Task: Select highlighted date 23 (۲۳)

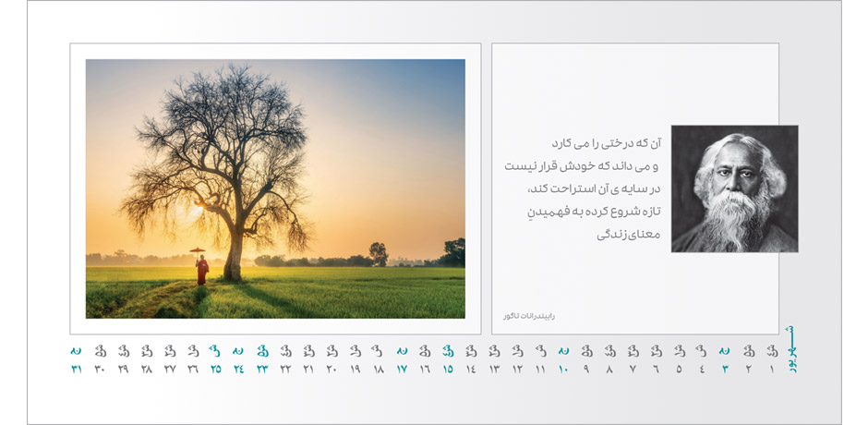Action: coord(262,370)
